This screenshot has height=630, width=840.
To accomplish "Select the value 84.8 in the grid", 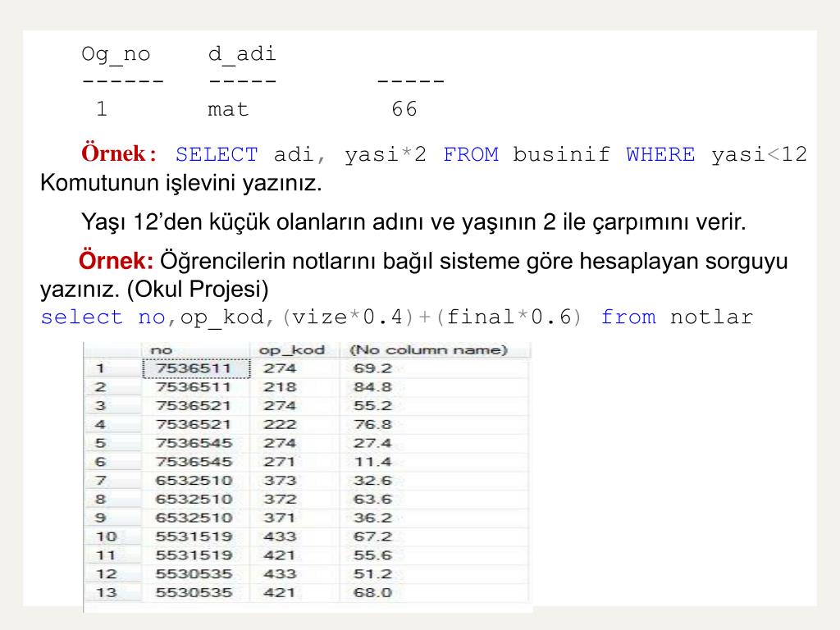I will click(373, 387).
